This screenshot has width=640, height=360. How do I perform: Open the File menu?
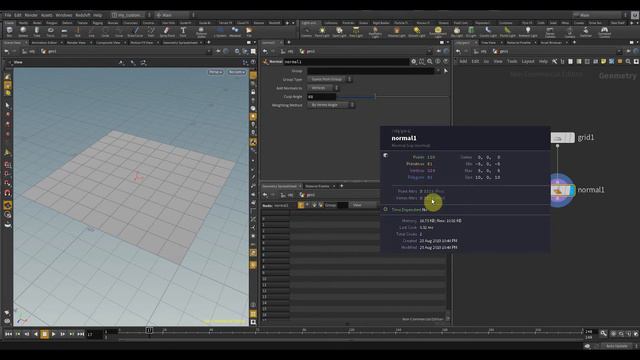tap(8, 15)
